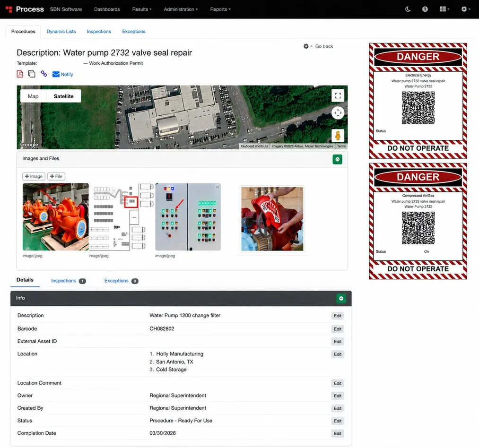Edit the External Asset ID field
This screenshot has width=479, height=448.
click(338, 341)
